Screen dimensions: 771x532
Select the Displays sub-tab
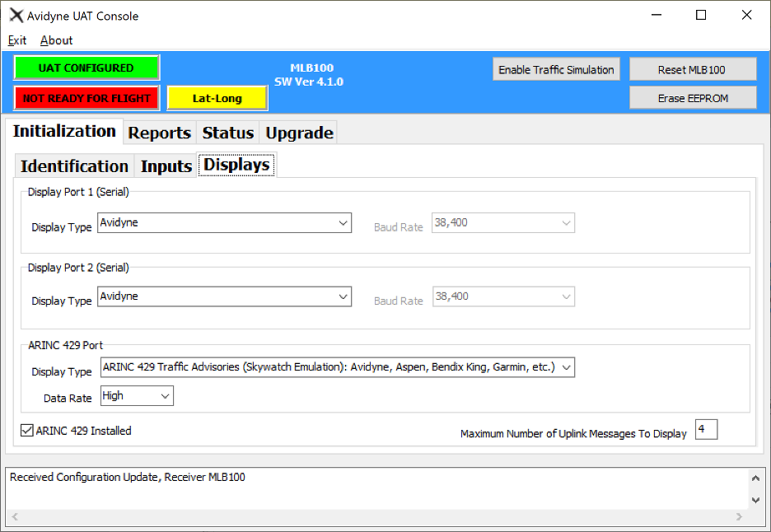click(x=236, y=164)
